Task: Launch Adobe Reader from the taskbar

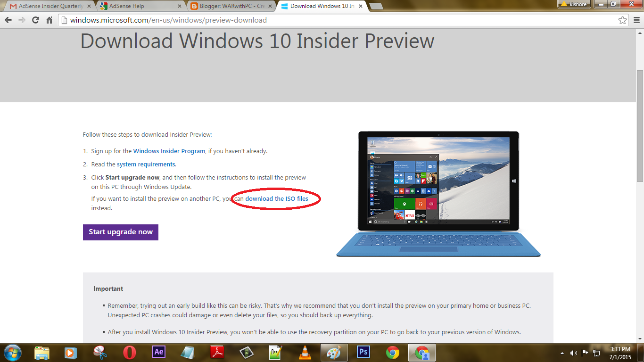Action: click(x=217, y=353)
